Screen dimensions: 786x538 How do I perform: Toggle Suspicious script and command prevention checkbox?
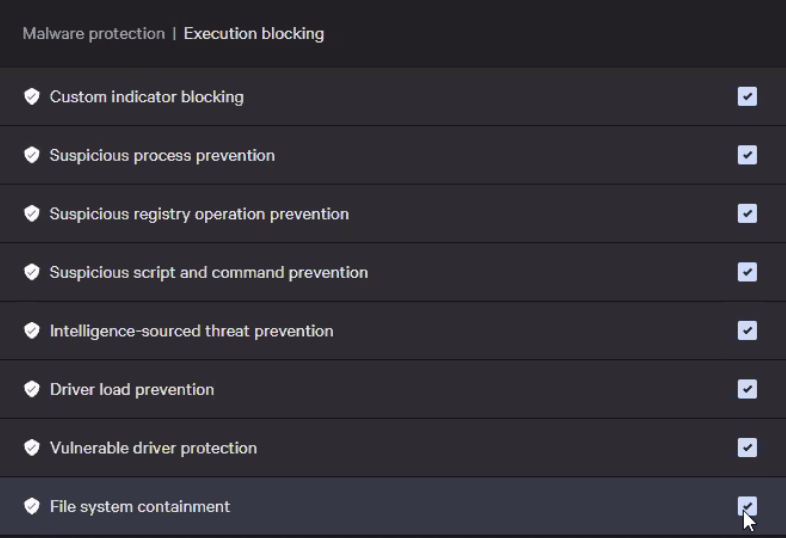coord(747,272)
